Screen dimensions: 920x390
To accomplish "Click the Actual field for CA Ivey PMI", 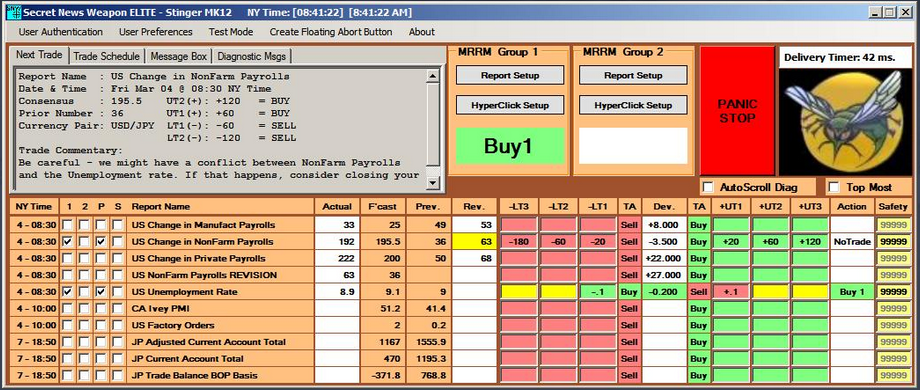I will click(x=337, y=308).
